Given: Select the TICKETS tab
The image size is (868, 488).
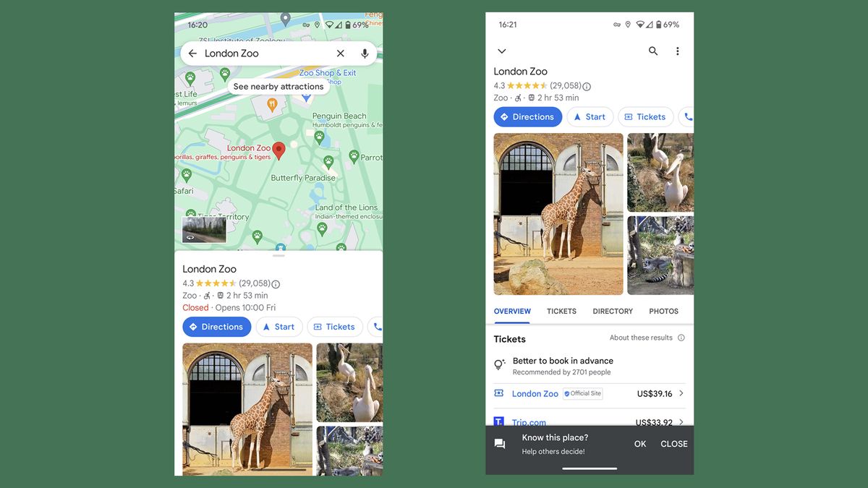Looking at the screenshot, I should click(x=561, y=311).
